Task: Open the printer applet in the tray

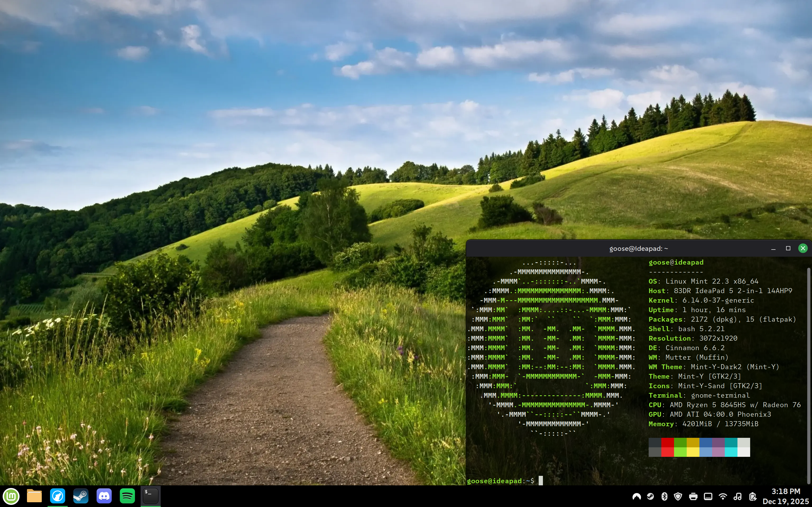Action: [694, 497]
